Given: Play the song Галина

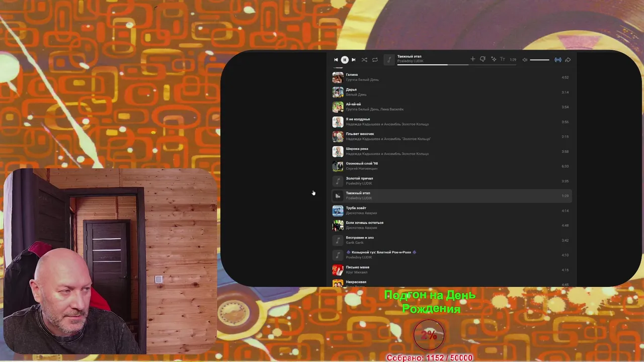Looking at the screenshot, I should (x=352, y=74).
